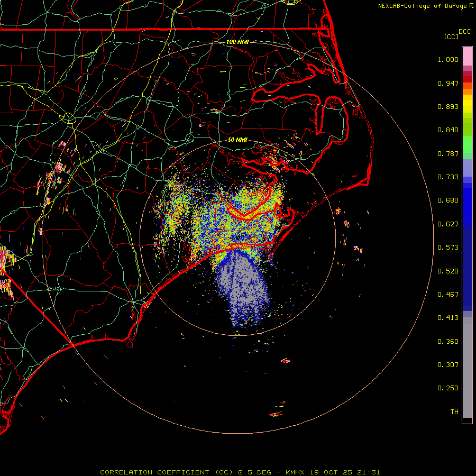Image resolution: width=476 pixels, height=476 pixels.
Task: Click the NEXLAB-College of DuPage label
Action: tap(422, 6)
